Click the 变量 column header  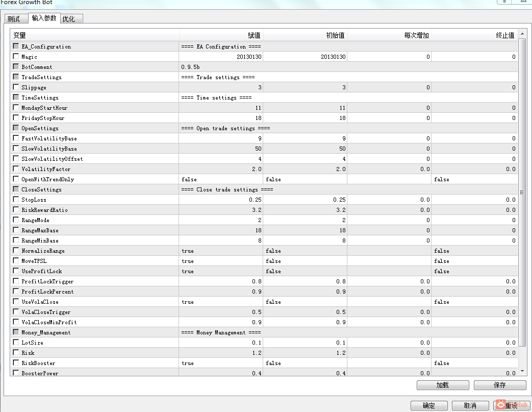pos(95,35)
